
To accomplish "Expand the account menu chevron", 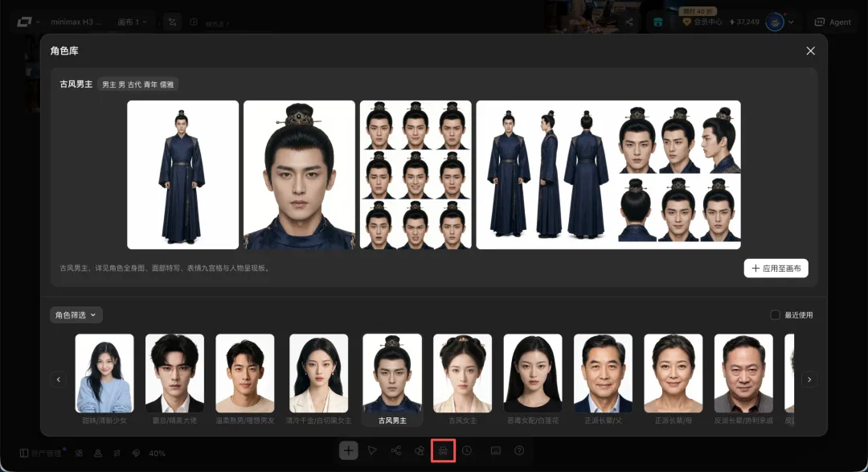I will (x=791, y=23).
